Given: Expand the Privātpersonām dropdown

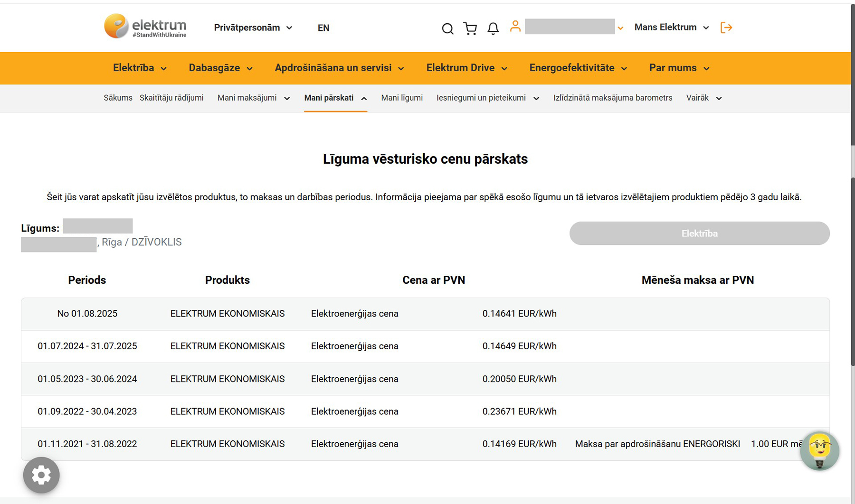Looking at the screenshot, I should (253, 28).
